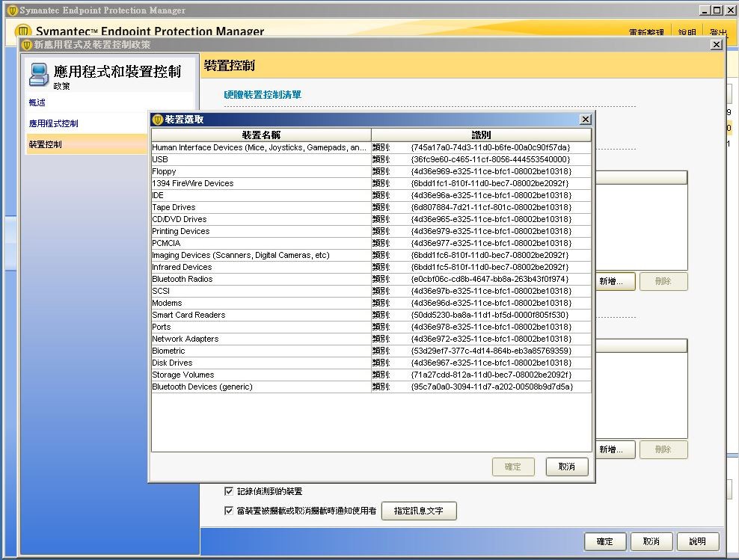Click the shield icon in 裝置選取 title bar

pos(158,120)
